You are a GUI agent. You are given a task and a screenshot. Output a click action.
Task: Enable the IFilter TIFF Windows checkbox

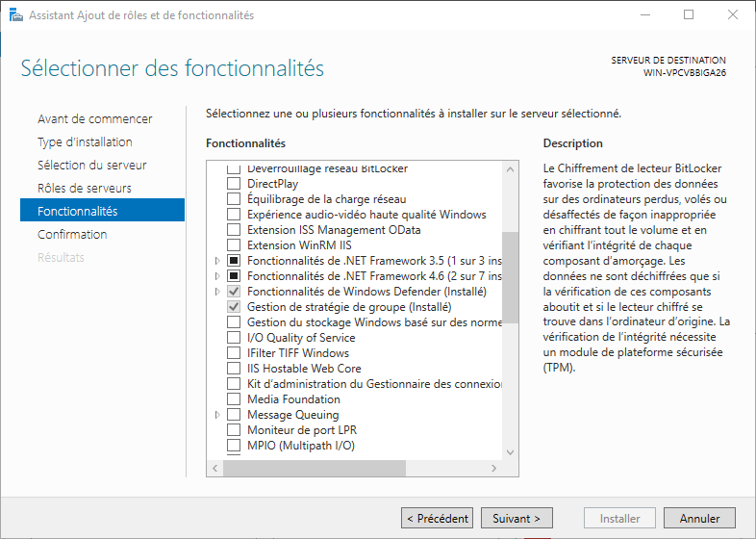[234, 353]
